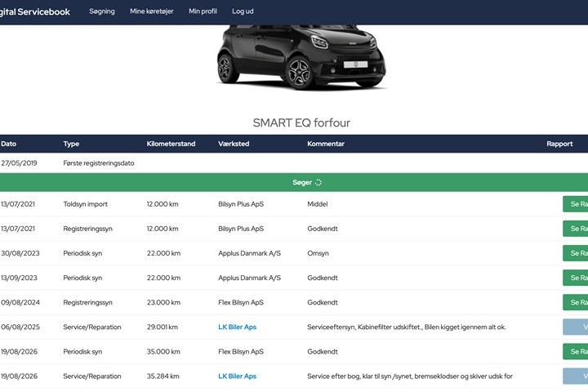
Task: Click Applus Danmark A/S in 30/08/2023 row
Action: click(249, 253)
